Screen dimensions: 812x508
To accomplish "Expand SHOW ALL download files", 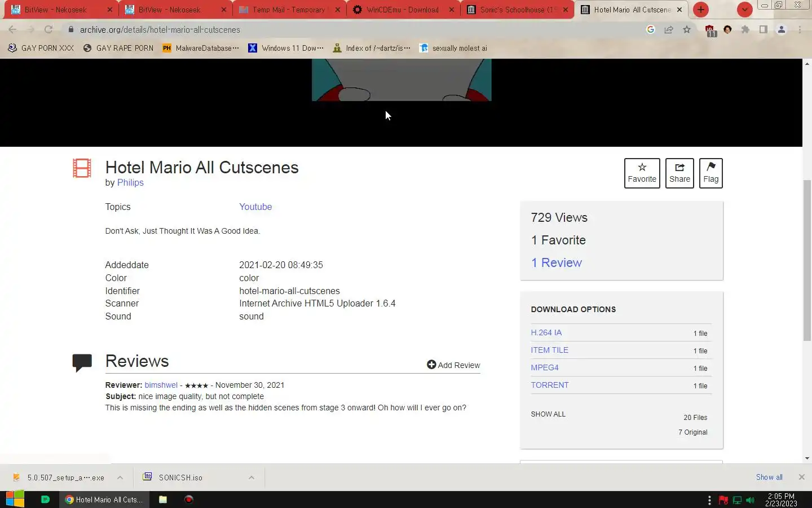I will click(x=548, y=414).
